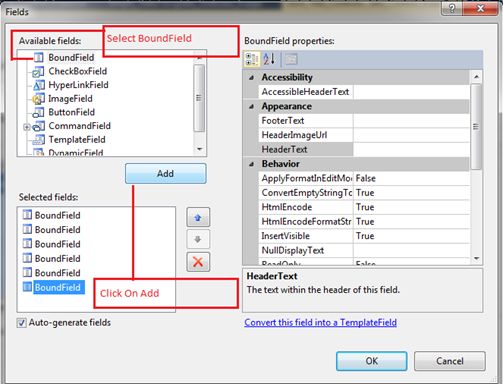
Task: Click up arrow of properties grid scrollbar
Action: pyautogui.click(x=476, y=77)
